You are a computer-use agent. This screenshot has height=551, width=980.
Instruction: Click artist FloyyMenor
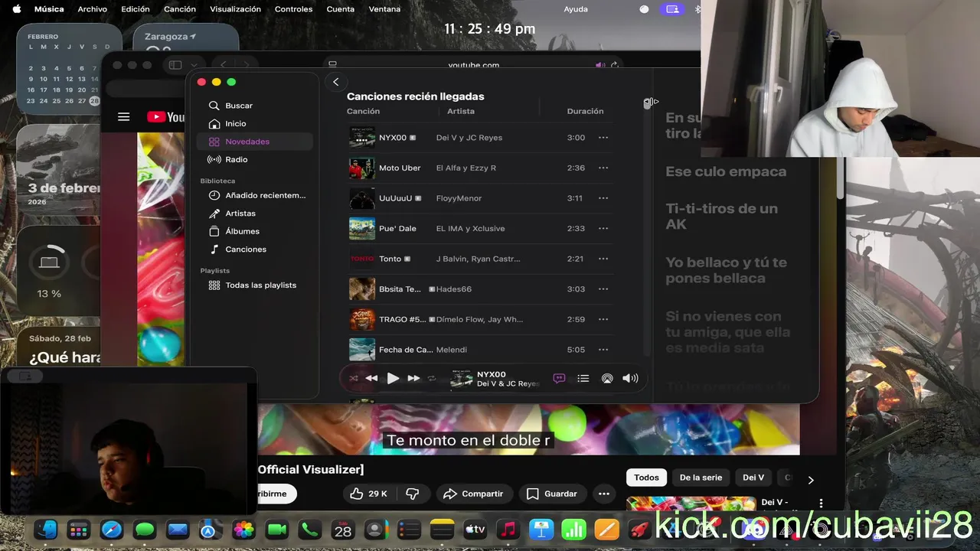tap(459, 198)
